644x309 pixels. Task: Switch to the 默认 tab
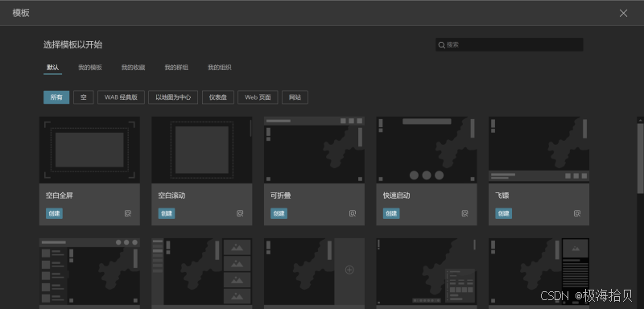click(x=52, y=68)
